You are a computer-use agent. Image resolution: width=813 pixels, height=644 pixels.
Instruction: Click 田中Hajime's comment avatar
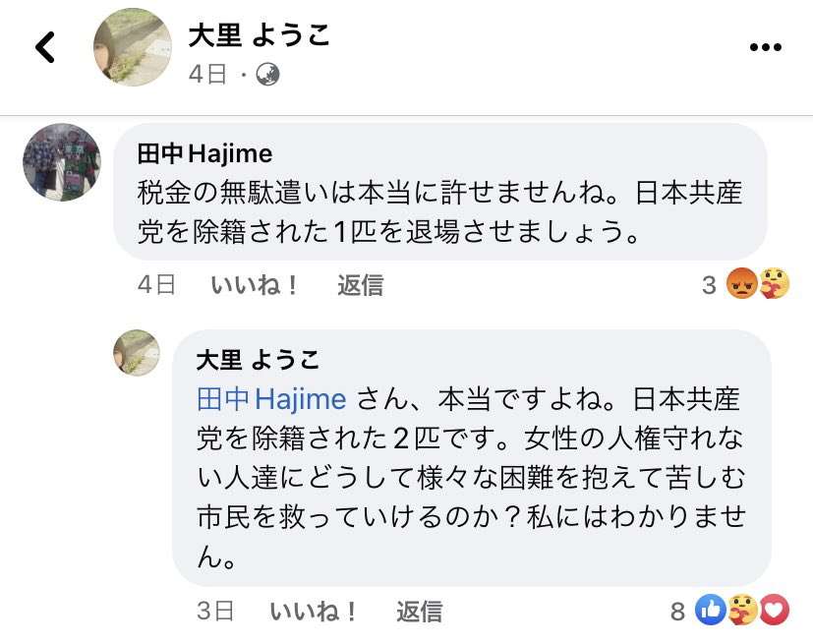[x=62, y=162]
